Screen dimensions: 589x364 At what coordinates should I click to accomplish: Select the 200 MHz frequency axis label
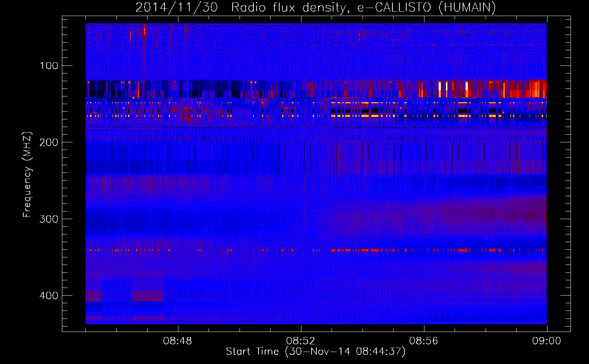(49, 142)
